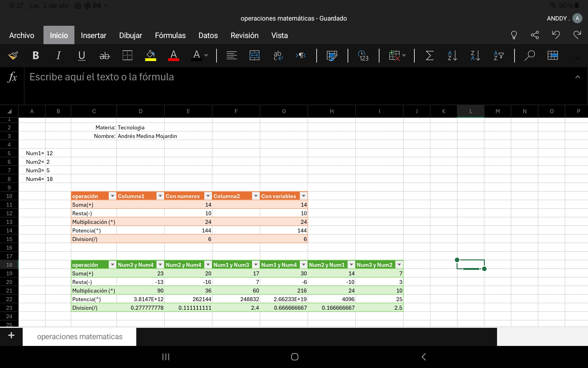Click the number format 123 icon
Image resolution: width=588 pixels, height=368 pixels.
[363, 56]
